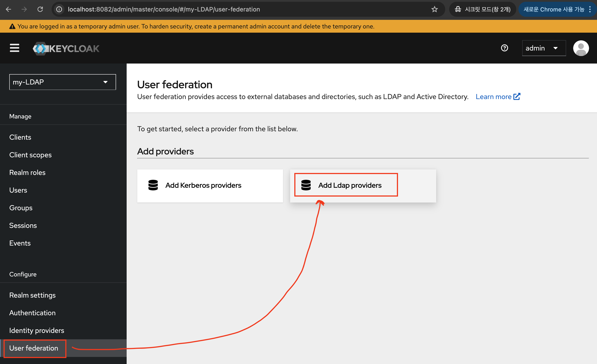Toggle the hamburger sidebar menu
Viewport: 597px width, 364px height.
pos(14,48)
